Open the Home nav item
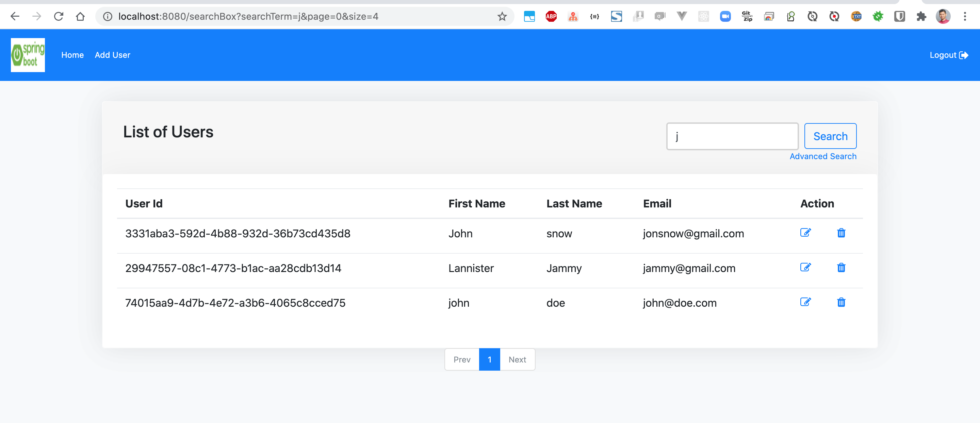This screenshot has height=423, width=980. pos(72,55)
